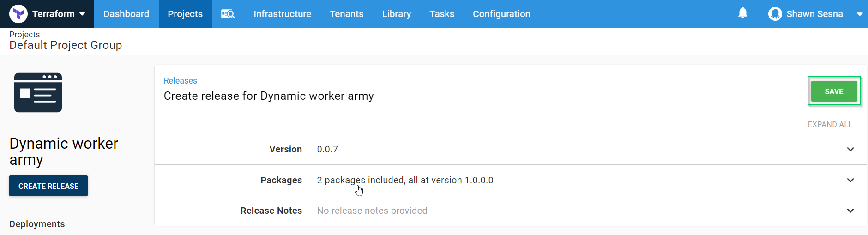The height and width of the screenshot is (235, 868).
Task: Navigate to Tasks
Action: [x=441, y=14]
